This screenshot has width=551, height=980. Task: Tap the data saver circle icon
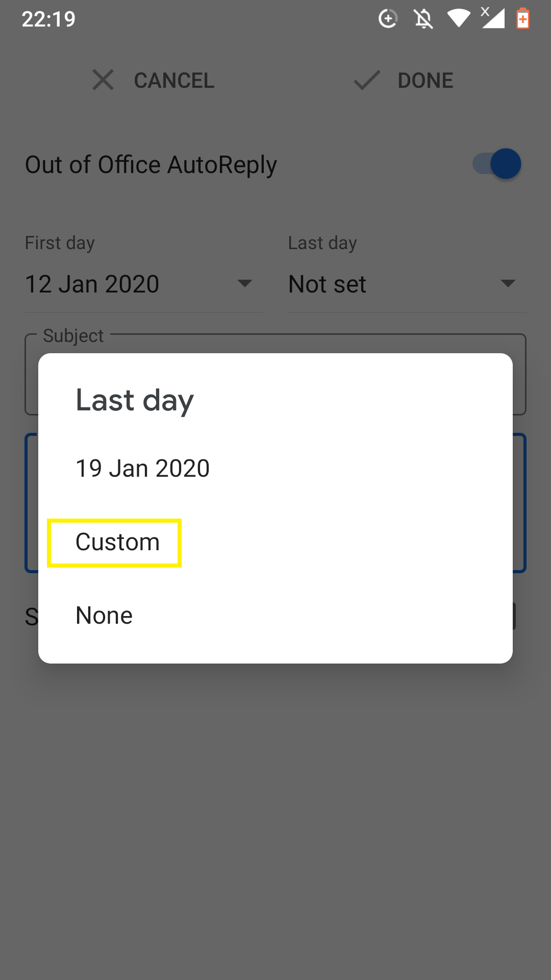388,19
